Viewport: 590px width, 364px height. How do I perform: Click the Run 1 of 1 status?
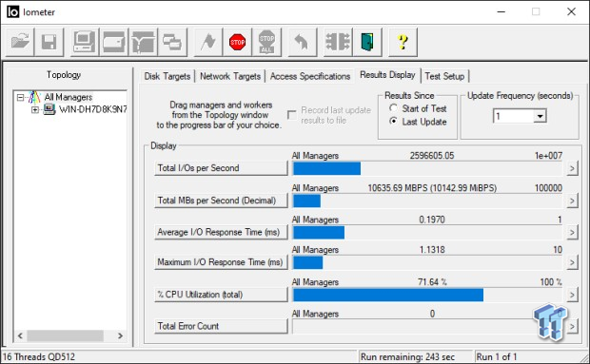point(497,356)
